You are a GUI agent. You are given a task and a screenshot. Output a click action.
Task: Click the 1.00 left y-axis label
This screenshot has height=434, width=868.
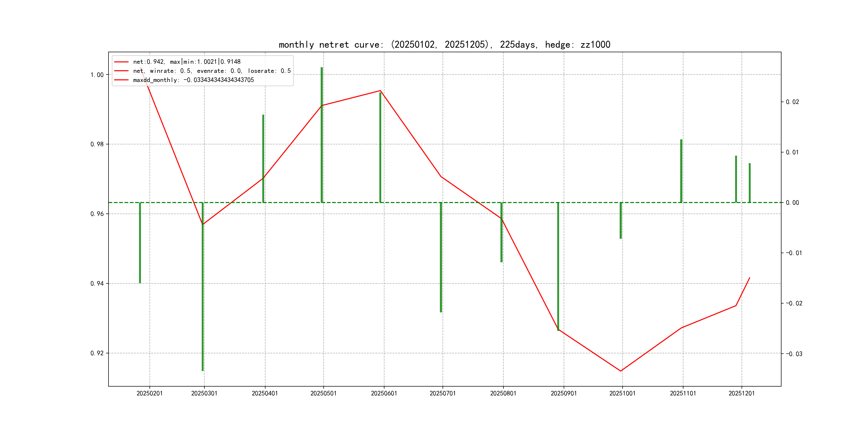pos(97,74)
